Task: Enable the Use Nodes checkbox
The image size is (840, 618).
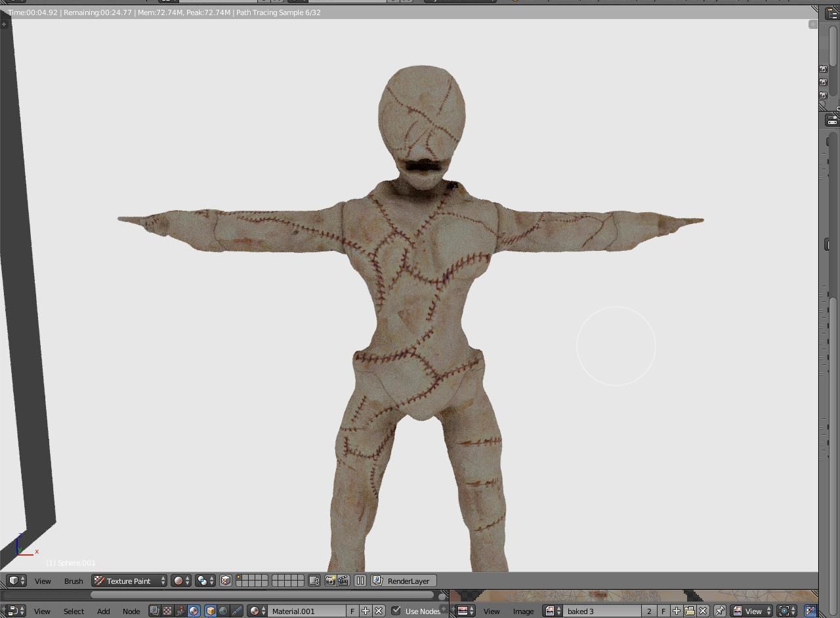Action: [x=395, y=611]
